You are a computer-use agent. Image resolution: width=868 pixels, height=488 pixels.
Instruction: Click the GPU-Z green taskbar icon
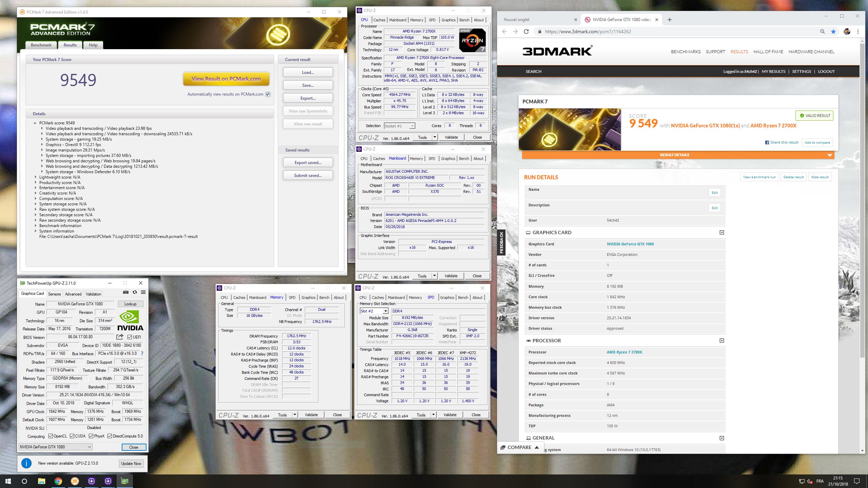[125, 481]
